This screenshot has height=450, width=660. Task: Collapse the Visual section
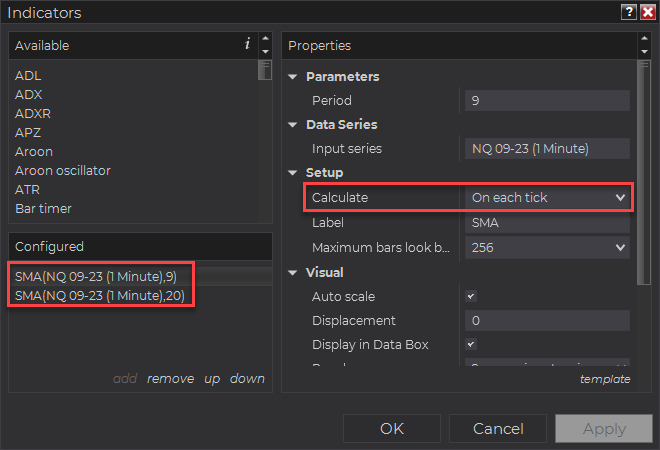pyautogui.click(x=293, y=273)
